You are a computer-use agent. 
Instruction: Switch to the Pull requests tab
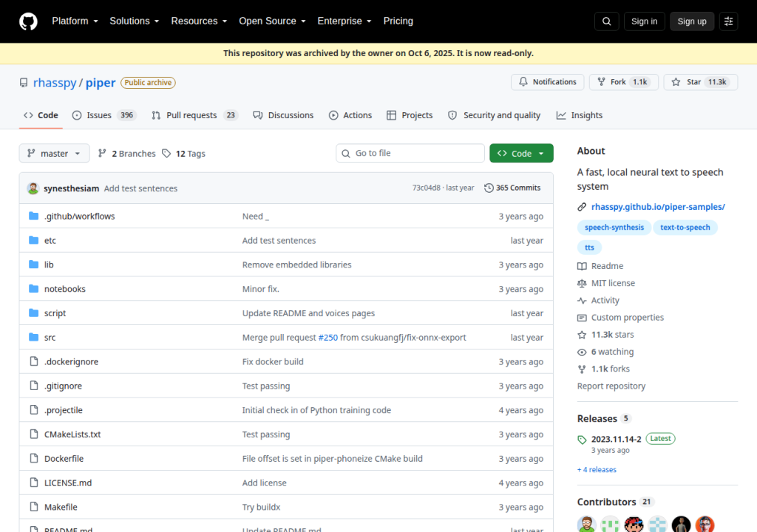pos(194,115)
